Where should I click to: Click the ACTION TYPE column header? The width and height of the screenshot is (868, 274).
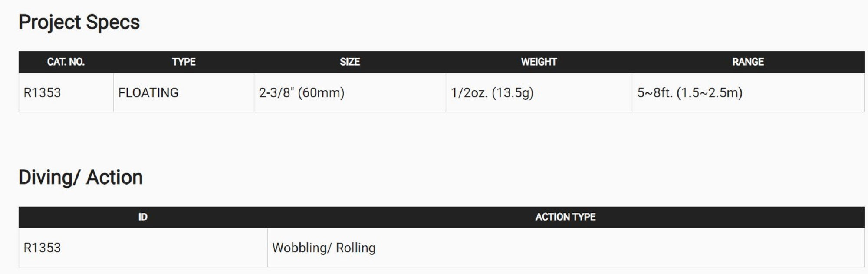565,217
